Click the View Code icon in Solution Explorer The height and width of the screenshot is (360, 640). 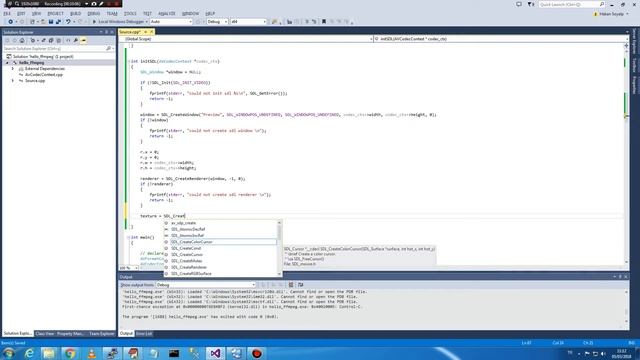point(68,40)
